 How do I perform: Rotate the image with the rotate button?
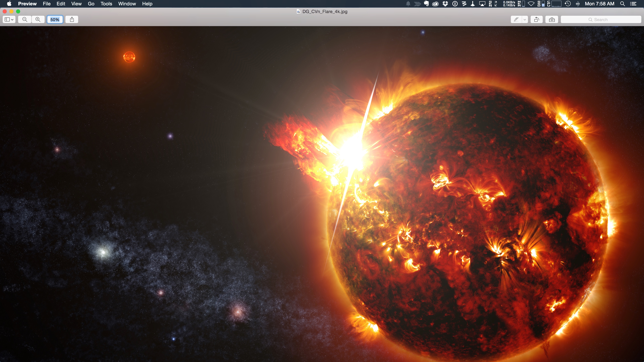[536, 19]
